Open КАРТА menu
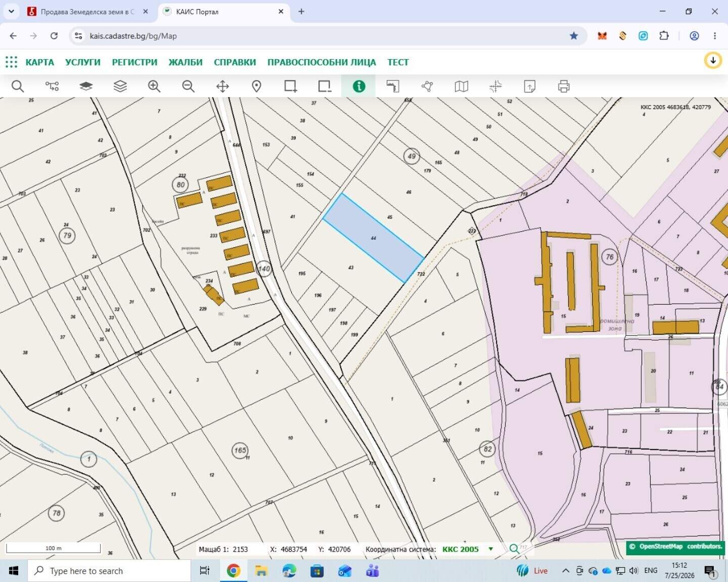Image resolution: width=728 pixels, height=582 pixels. click(40, 62)
